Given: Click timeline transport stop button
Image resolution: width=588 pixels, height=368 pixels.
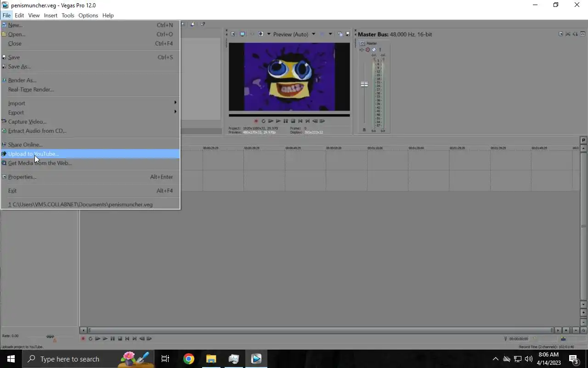Looking at the screenshot, I should pos(120,339).
